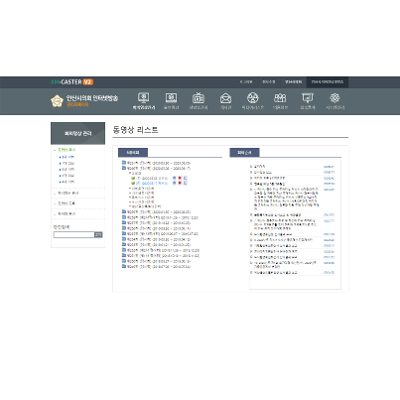400x400 pixels.
Task: Select the right panel tab above the agenda list
Action: (244, 153)
